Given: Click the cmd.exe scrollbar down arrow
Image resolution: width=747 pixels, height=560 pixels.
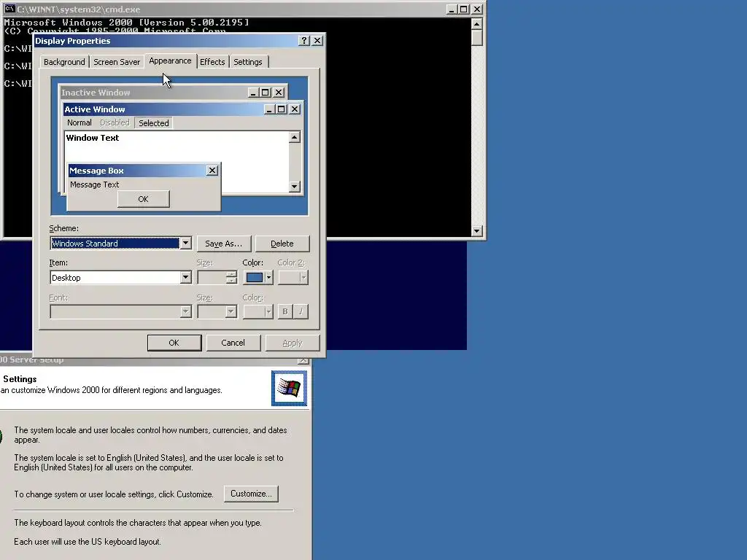Looking at the screenshot, I should click(477, 231).
